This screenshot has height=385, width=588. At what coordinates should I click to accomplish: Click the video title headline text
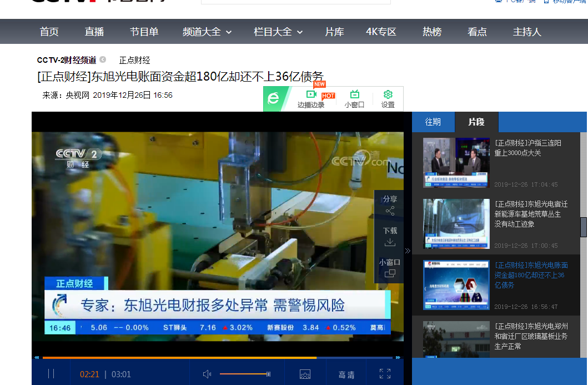coord(180,77)
